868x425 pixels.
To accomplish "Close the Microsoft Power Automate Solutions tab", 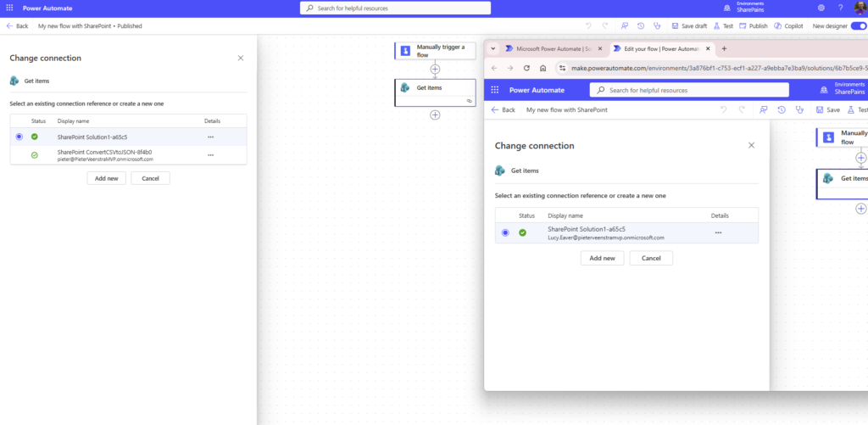I will click(599, 48).
